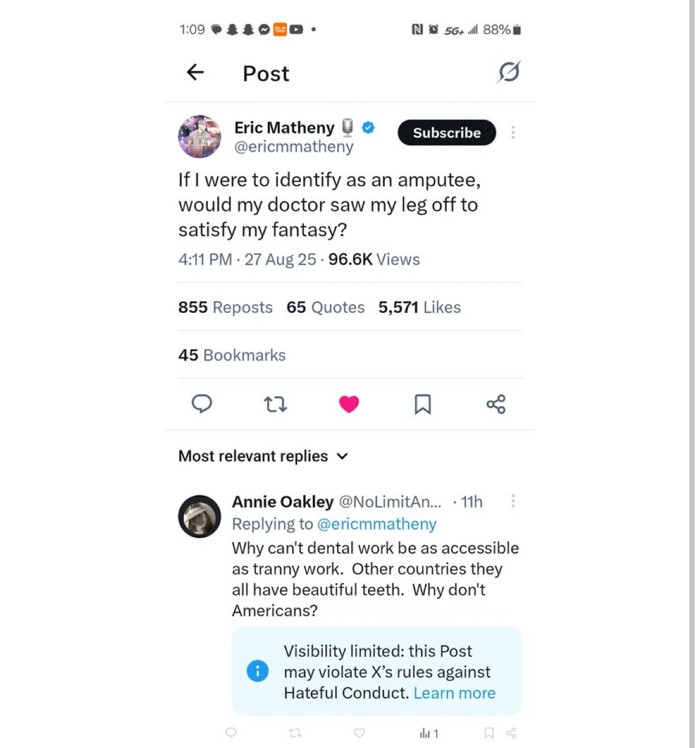The width and height of the screenshot is (700, 748).
Task: Open reply composer on main post
Action: [202, 404]
